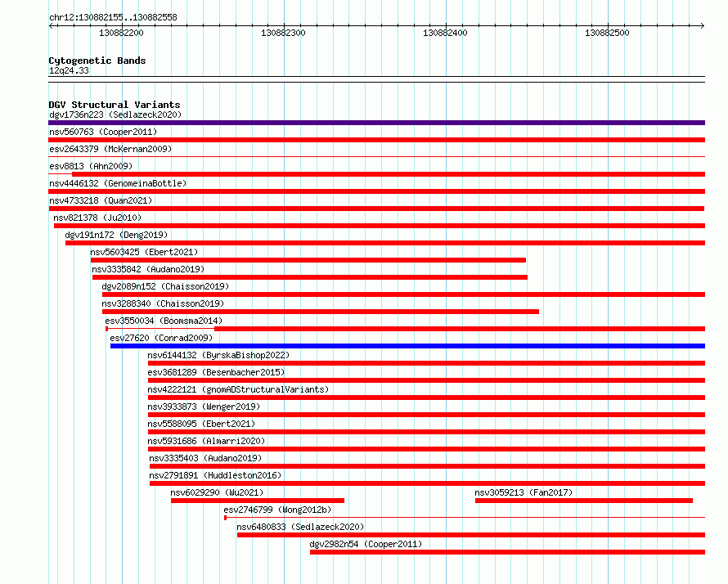This screenshot has height=584, width=728.
Task: Click dgv191n172 (Deng2019) label
Action: tap(116, 235)
